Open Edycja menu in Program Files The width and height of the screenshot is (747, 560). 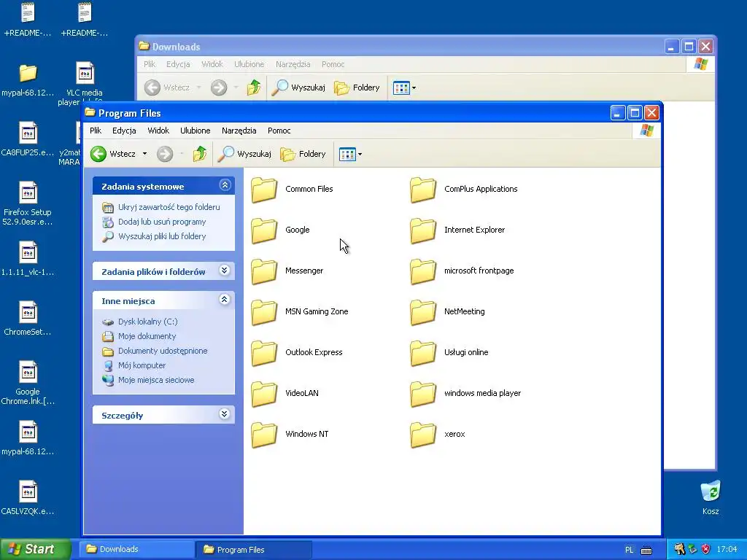point(124,131)
